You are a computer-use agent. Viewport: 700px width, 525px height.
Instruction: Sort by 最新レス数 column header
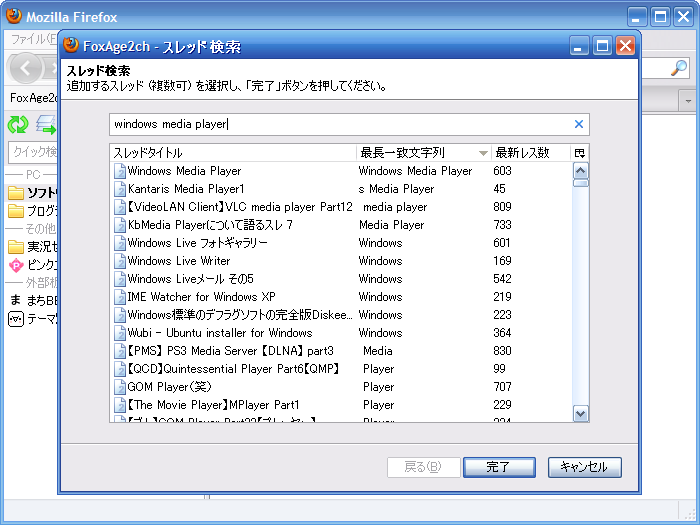[x=531, y=153]
